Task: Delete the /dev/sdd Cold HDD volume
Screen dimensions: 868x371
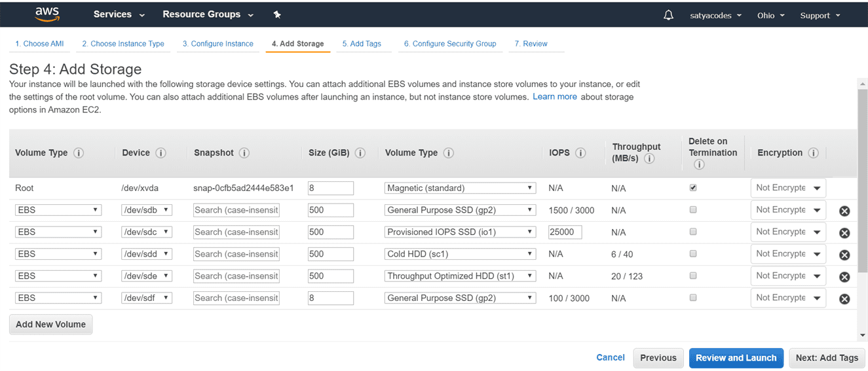Action: pos(844,255)
